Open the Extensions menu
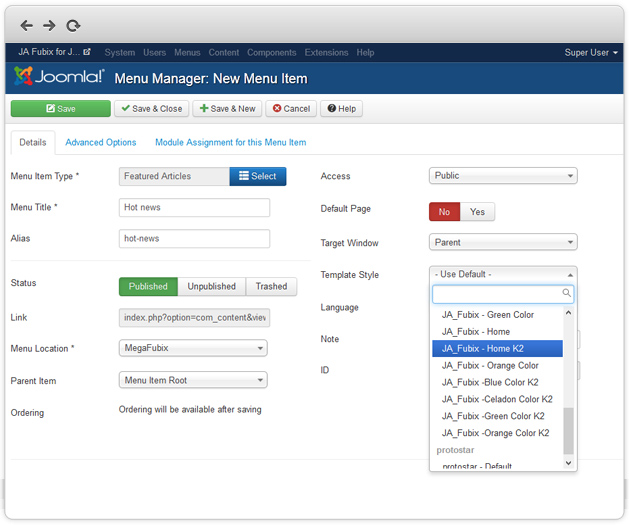This screenshot has width=629, height=525. [x=326, y=53]
